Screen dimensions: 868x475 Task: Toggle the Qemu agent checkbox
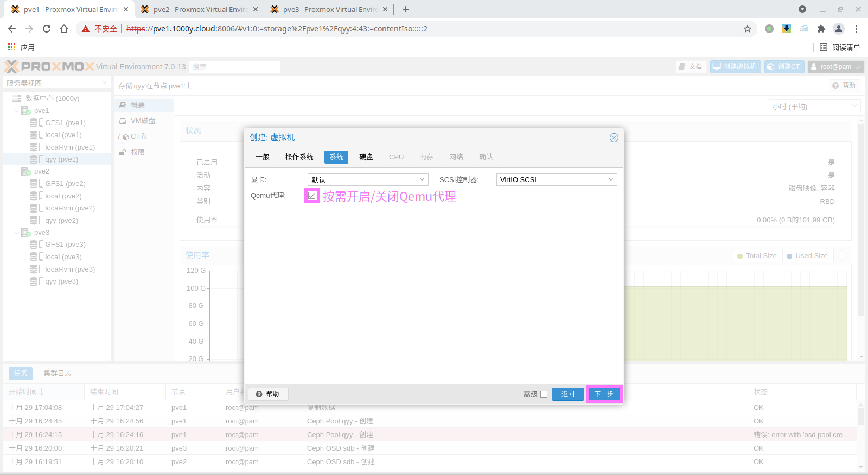[312, 196]
